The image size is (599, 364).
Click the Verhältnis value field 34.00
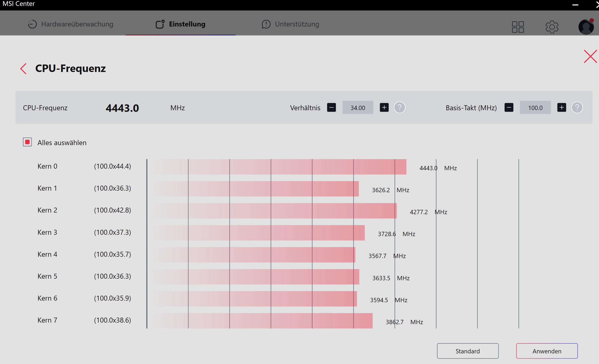[358, 108]
